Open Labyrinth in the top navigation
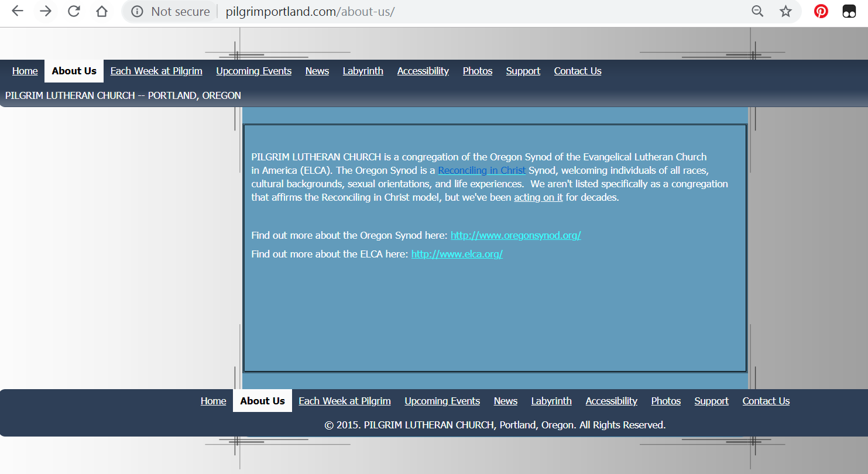This screenshot has width=868, height=474. pyautogui.click(x=363, y=71)
